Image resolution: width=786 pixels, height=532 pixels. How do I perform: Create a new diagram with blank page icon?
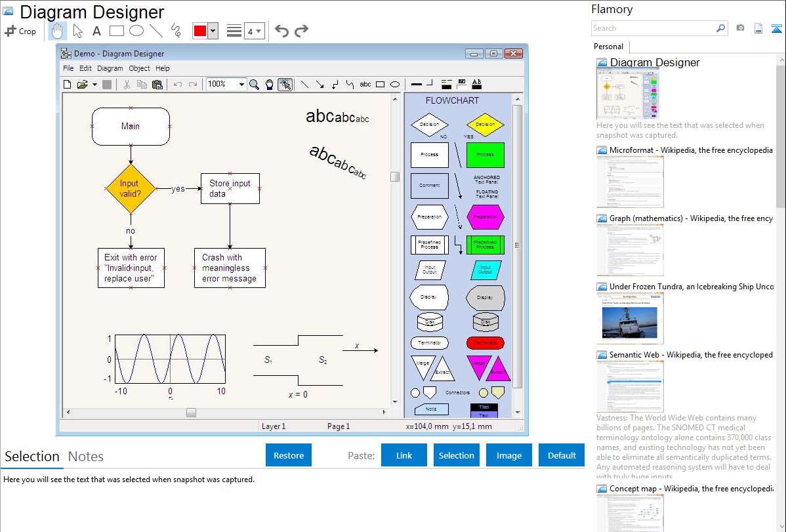[x=67, y=84]
